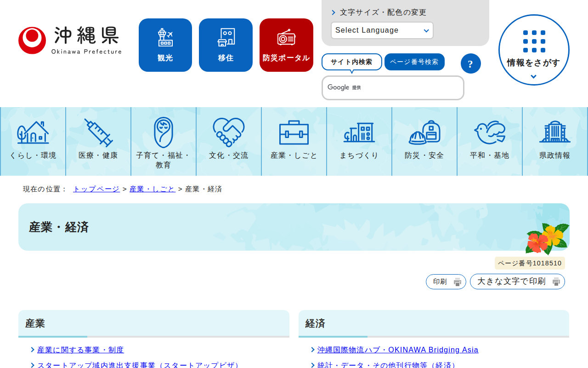The width and height of the screenshot is (588, 368).
Task: Switch to the サイト内検索 tab
Action: tap(351, 62)
